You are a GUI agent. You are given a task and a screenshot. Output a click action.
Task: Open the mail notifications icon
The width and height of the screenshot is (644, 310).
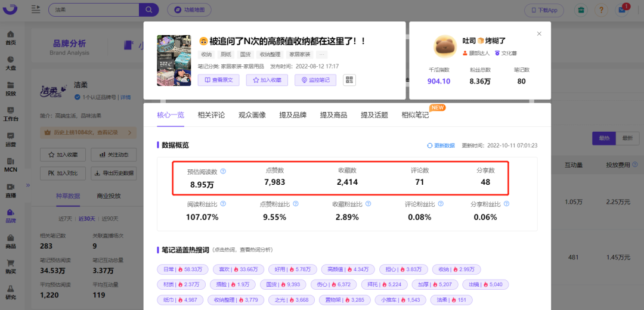click(624, 10)
